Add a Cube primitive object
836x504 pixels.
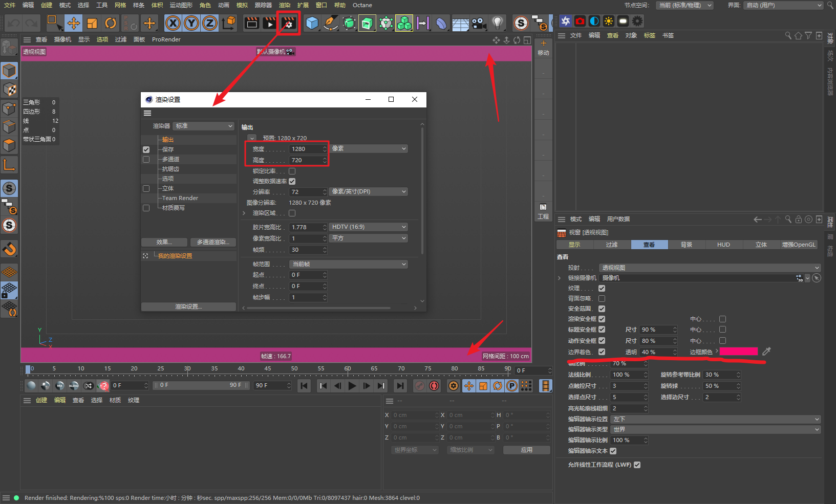click(x=312, y=23)
